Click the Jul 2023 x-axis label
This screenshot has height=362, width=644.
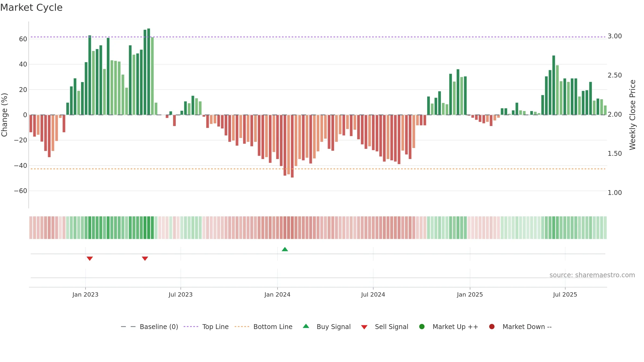coord(181,294)
